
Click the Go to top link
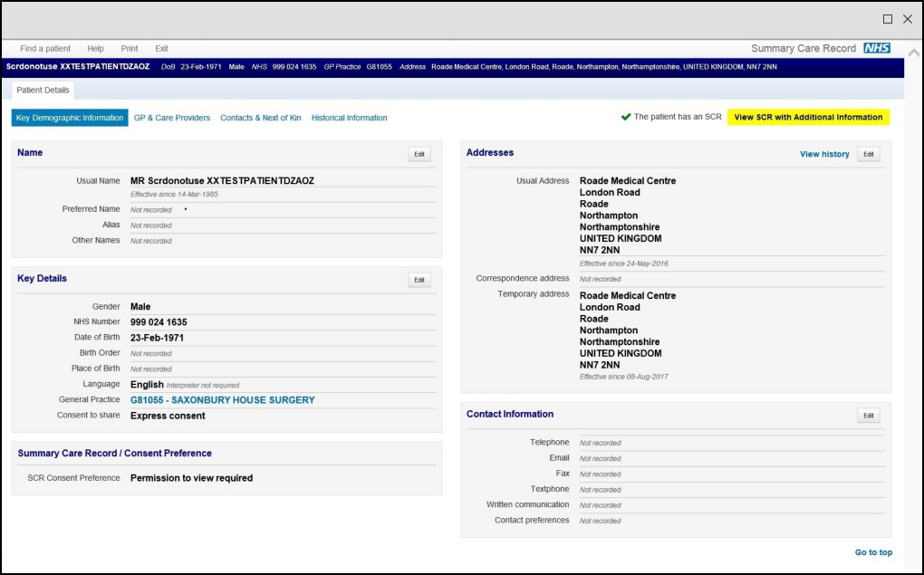pyautogui.click(x=873, y=552)
